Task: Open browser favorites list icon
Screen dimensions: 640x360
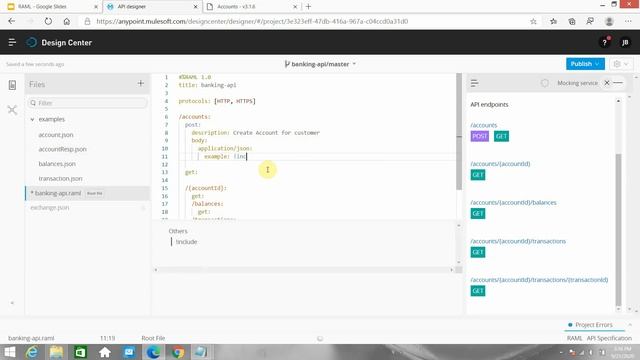Action: [x=553, y=21]
